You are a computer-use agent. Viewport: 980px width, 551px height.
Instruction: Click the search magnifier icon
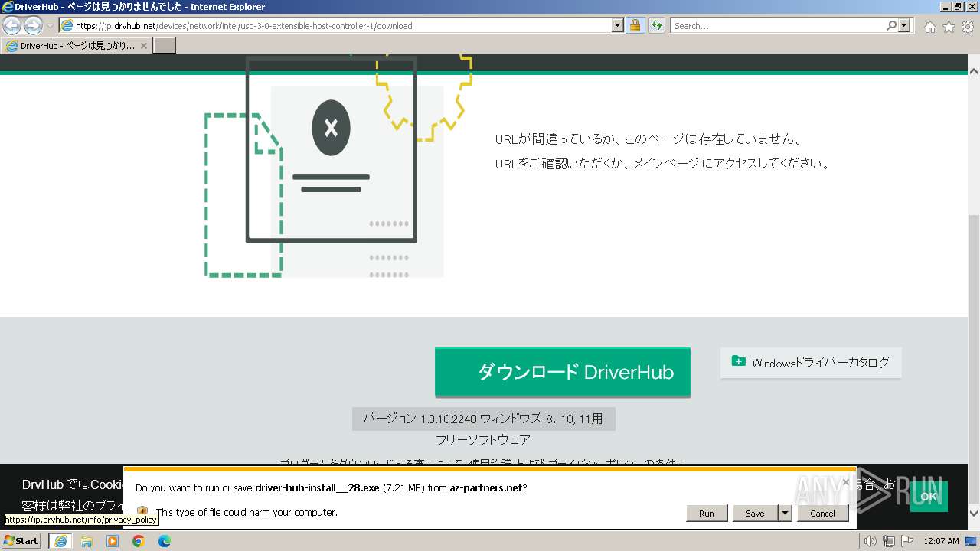891,25
